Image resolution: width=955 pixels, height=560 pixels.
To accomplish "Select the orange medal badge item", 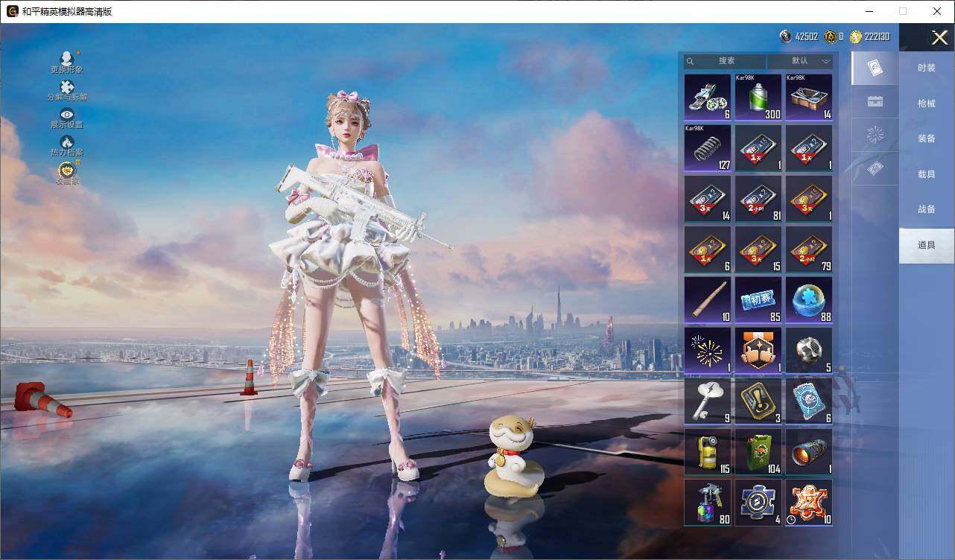I will 758,351.
